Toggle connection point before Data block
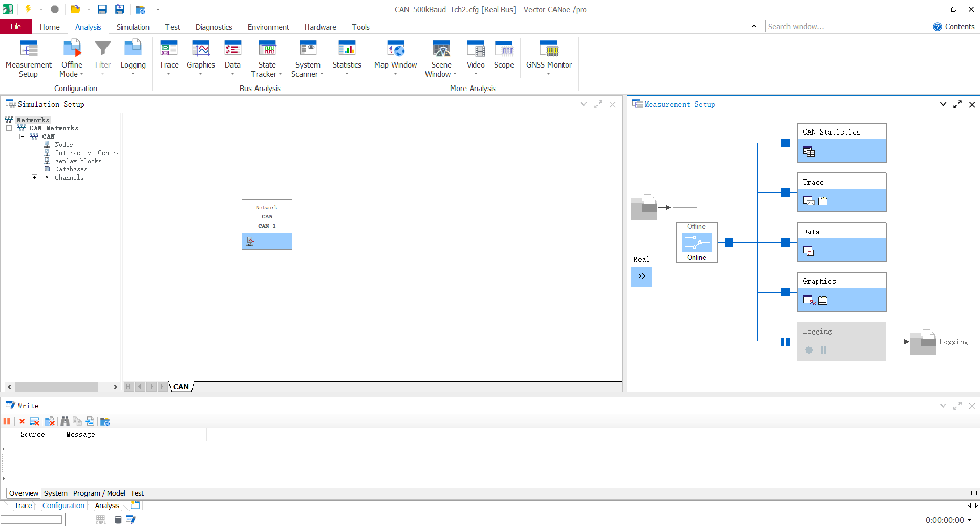 point(785,242)
